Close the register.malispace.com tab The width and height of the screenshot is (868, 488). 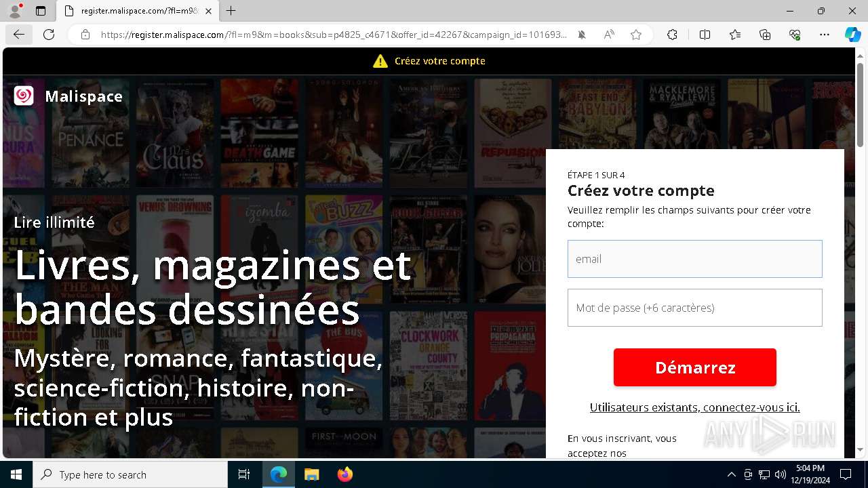click(x=208, y=11)
